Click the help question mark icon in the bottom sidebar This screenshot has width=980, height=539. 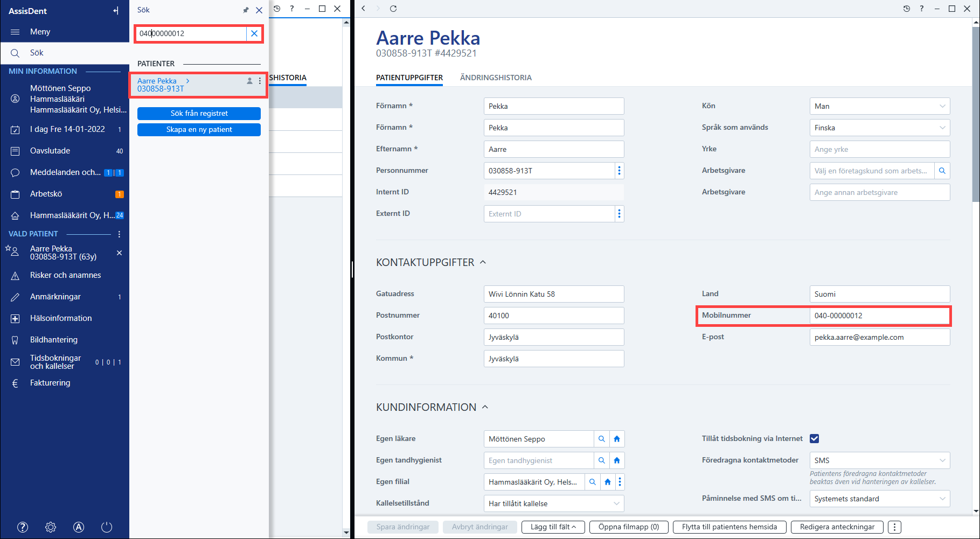[23, 527]
